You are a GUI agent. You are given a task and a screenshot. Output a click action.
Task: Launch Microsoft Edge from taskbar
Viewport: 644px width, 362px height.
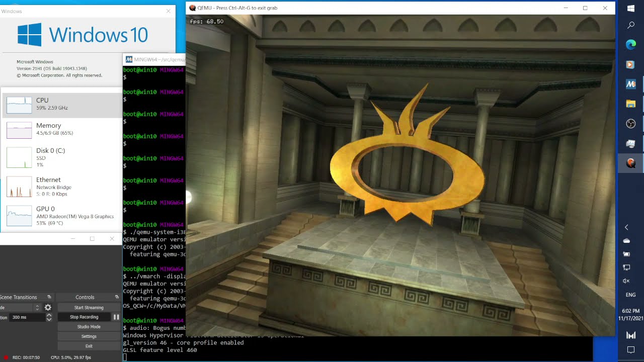click(x=631, y=45)
